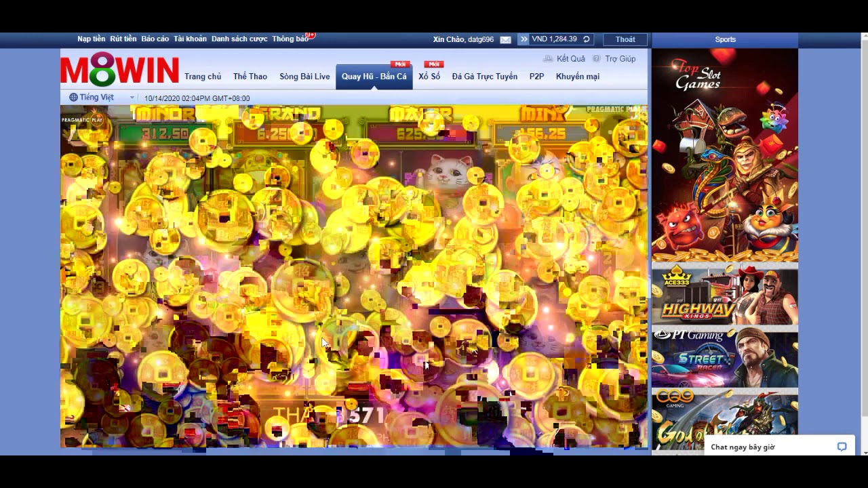Screen dimensions: 868x488
Task: Open the Trang chủ menu
Action: pos(203,77)
